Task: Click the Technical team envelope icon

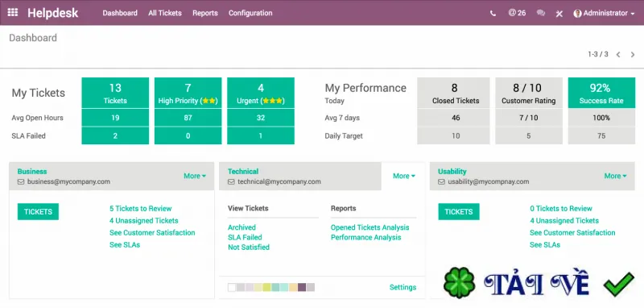Action: pyautogui.click(x=231, y=181)
